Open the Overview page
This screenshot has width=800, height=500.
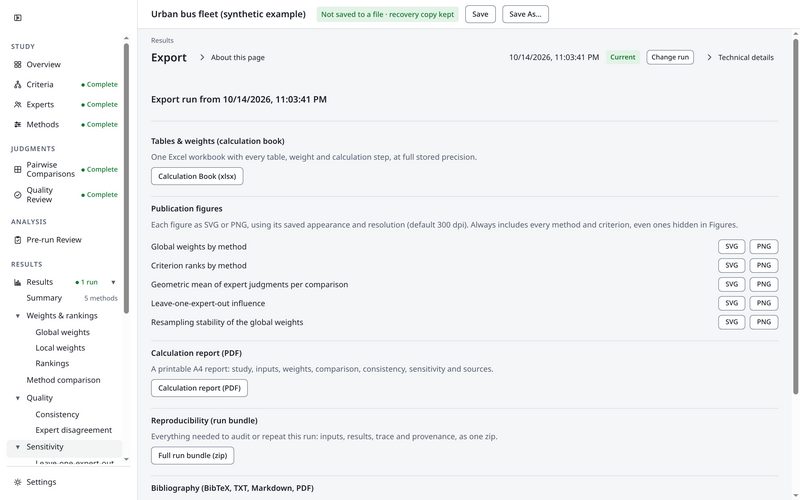click(64, 65)
